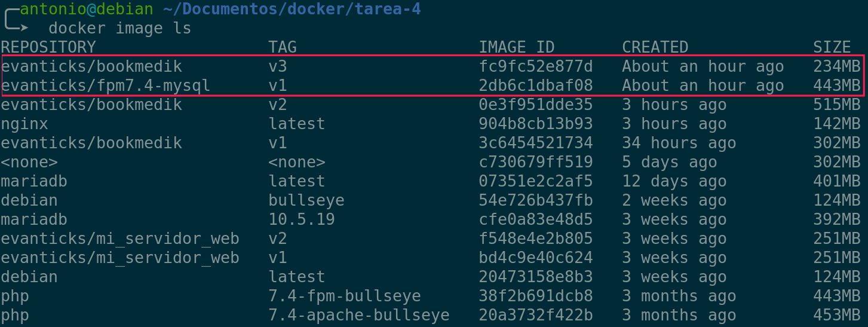Click the 7.4-fpm-bullseye php tag
This screenshot has height=327, width=868.
tap(344, 296)
